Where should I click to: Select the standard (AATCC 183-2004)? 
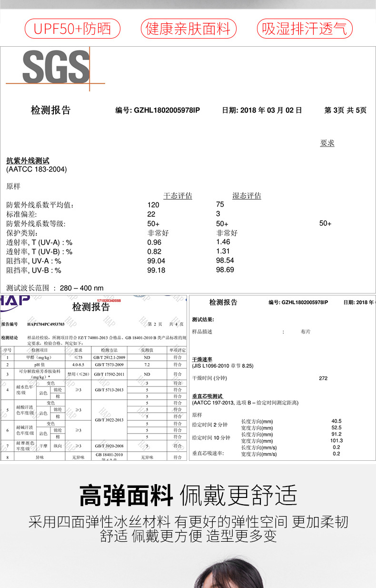pyautogui.click(x=37, y=169)
